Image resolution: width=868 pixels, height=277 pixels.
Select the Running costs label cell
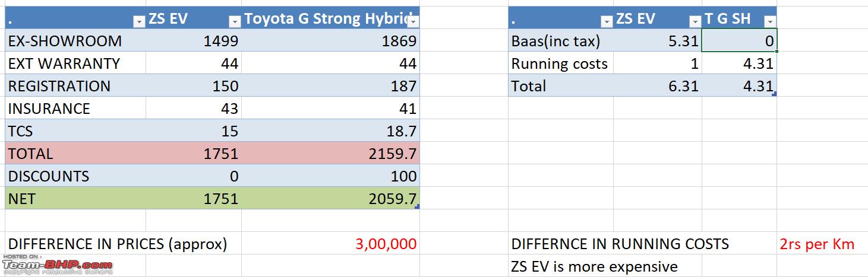tap(561, 63)
